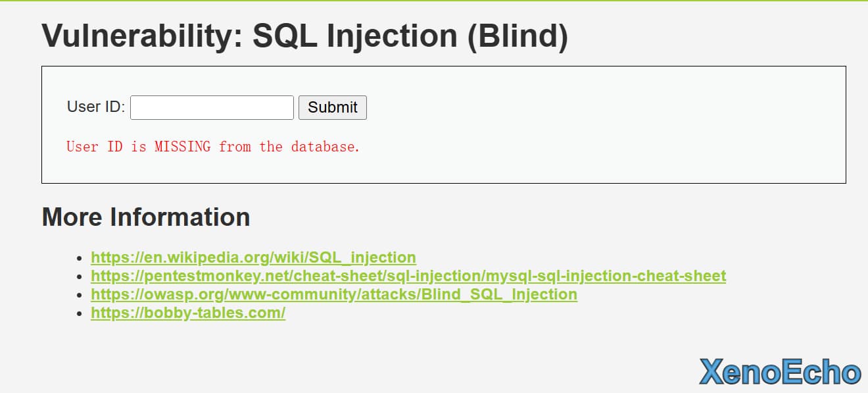
Task: Click "SQL Injection" in the page heading
Action: (x=355, y=35)
